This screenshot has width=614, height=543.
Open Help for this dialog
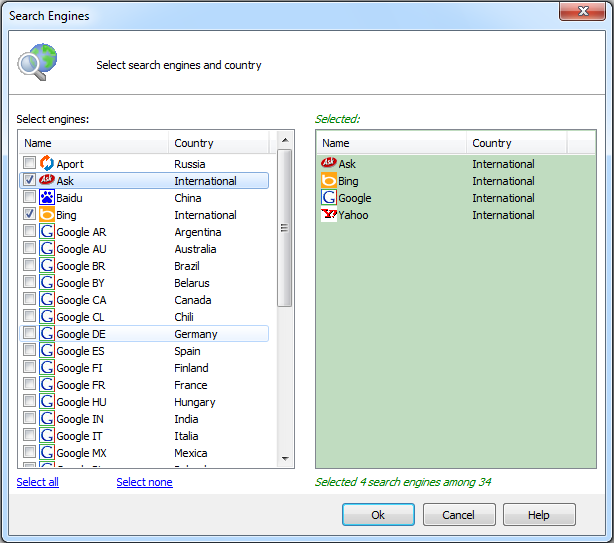(x=539, y=514)
